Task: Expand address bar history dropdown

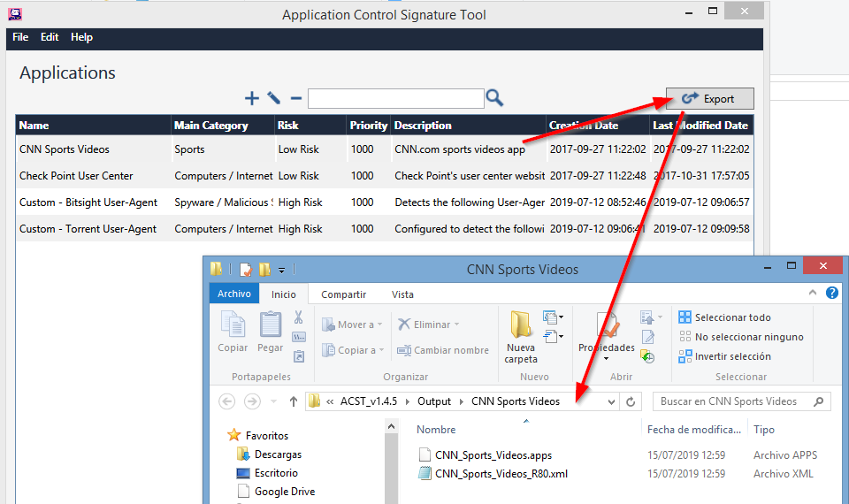Action: tap(611, 401)
